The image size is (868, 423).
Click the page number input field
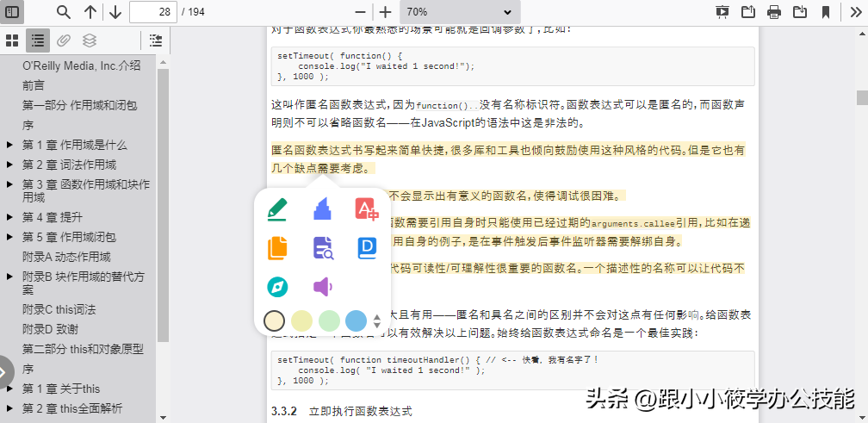tap(153, 11)
